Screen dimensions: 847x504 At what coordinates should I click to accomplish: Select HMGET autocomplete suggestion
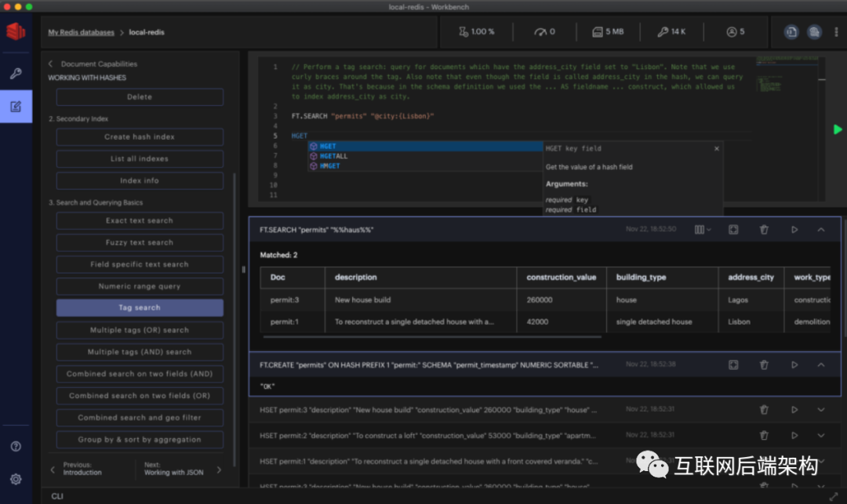pos(425,165)
